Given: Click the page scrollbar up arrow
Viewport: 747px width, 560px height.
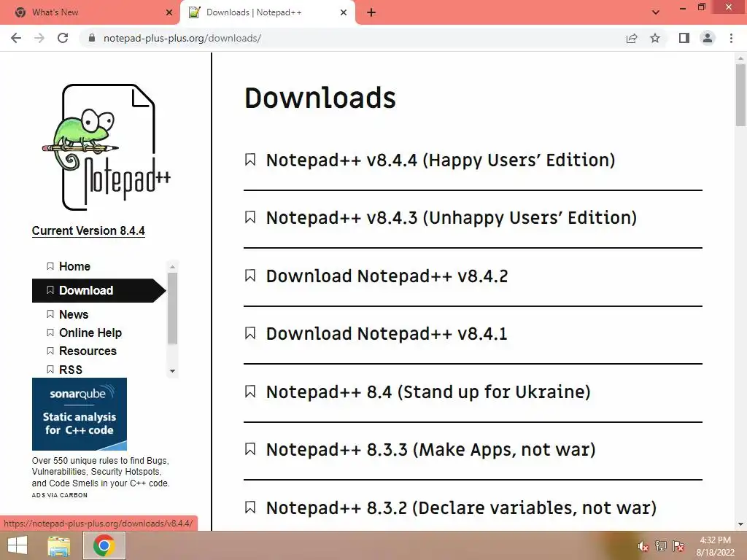Looking at the screenshot, I should [x=740, y=58].
